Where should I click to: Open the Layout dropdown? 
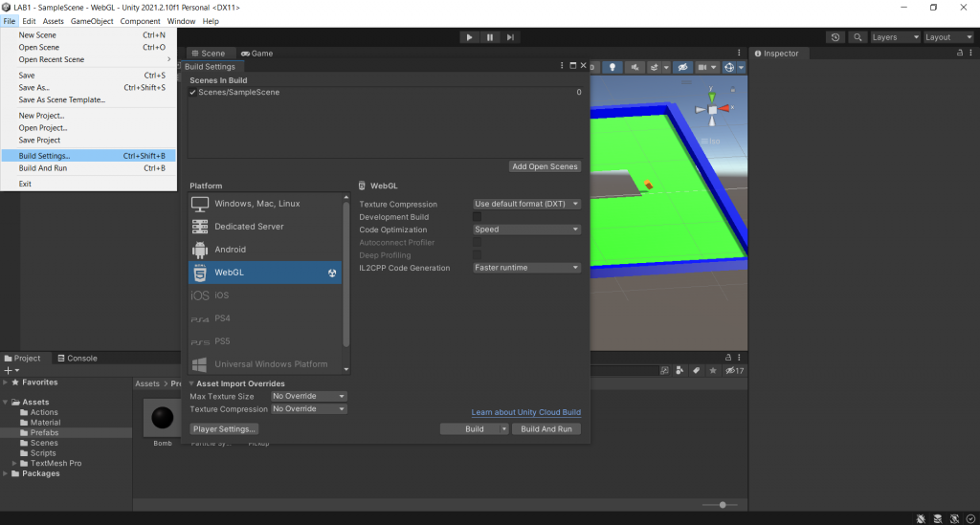coord(948,37)
